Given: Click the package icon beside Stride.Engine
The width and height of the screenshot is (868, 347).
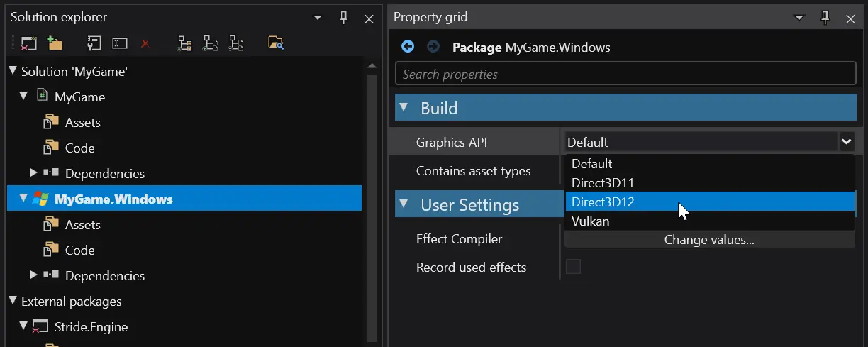Looking at the screenshot, I should pos(41,326).
